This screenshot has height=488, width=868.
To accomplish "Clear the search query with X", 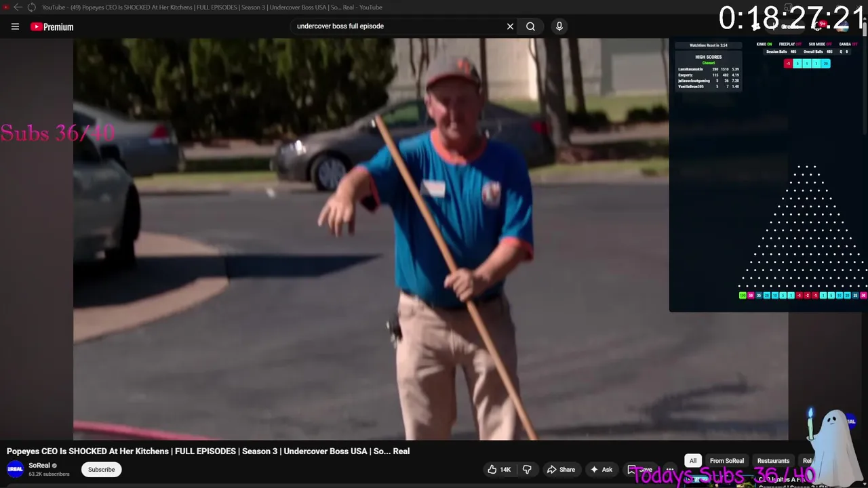I will [x=510, y=26].
